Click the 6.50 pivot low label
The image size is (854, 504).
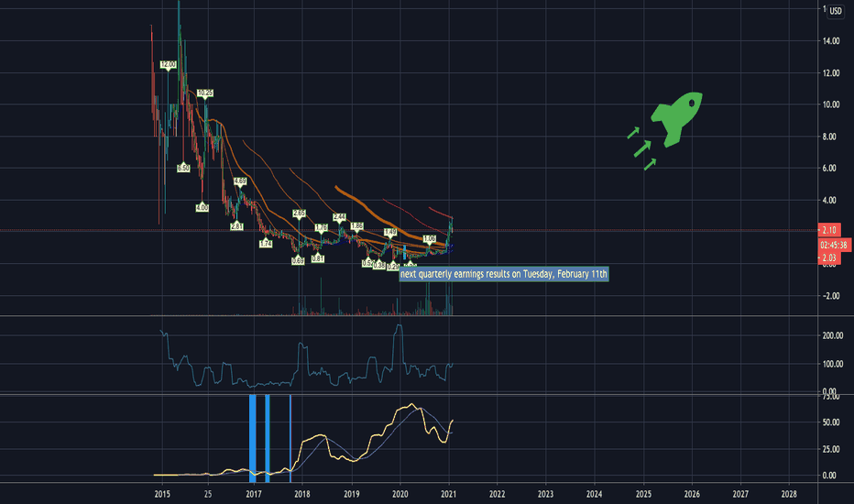183,169
